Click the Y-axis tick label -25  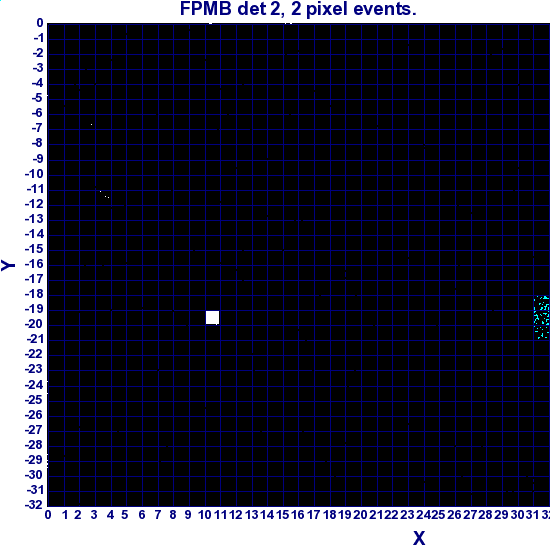[34, 400]
